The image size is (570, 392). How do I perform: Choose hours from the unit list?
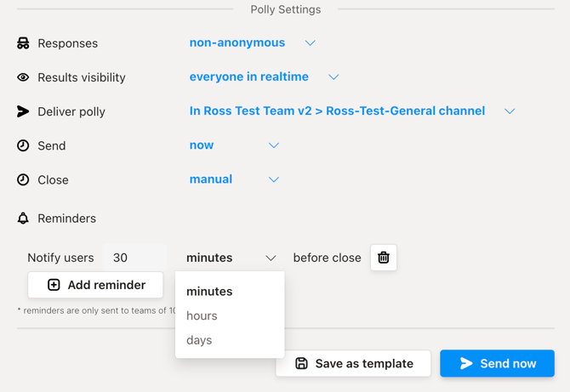point(202,315)
